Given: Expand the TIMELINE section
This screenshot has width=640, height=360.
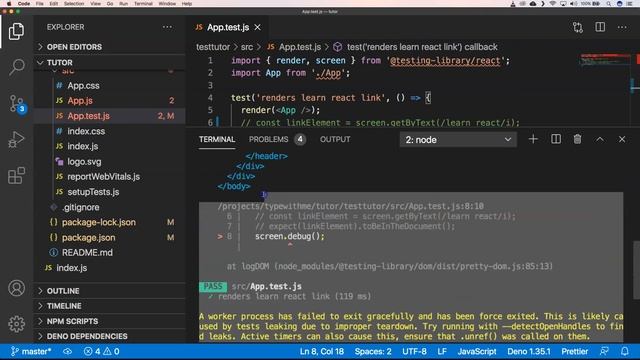Looking at the screenshot, I should point(109,306).
